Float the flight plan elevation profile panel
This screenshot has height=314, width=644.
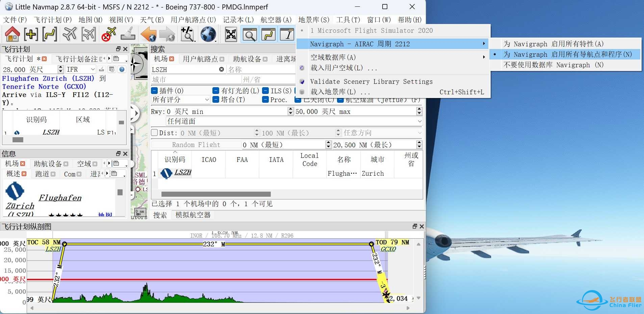415,226
